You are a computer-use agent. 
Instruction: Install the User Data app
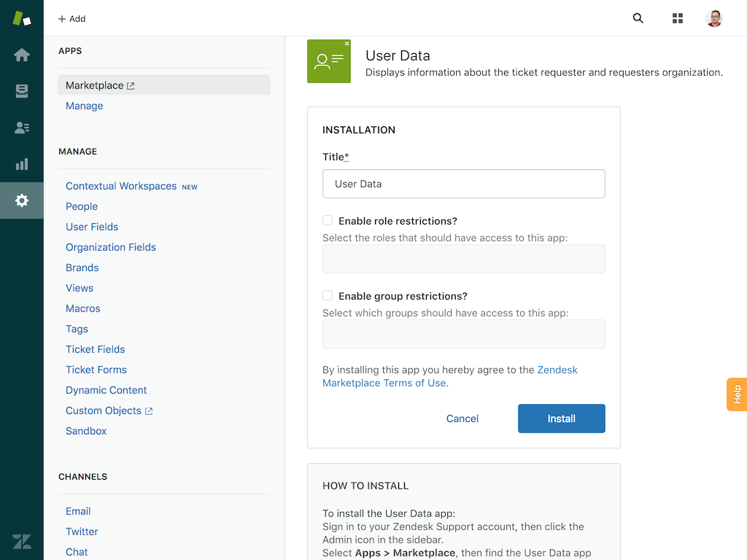pos(561,418)
